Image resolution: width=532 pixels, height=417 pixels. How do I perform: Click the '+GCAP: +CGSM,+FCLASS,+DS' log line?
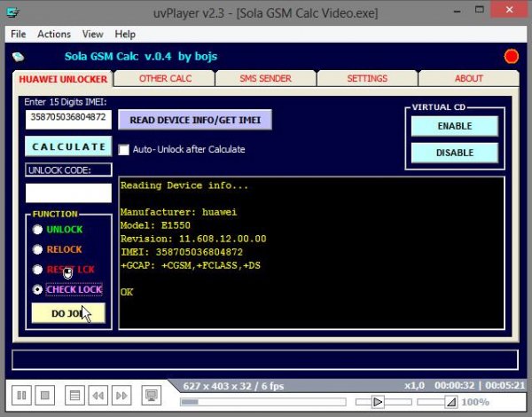tap(191, 265)
